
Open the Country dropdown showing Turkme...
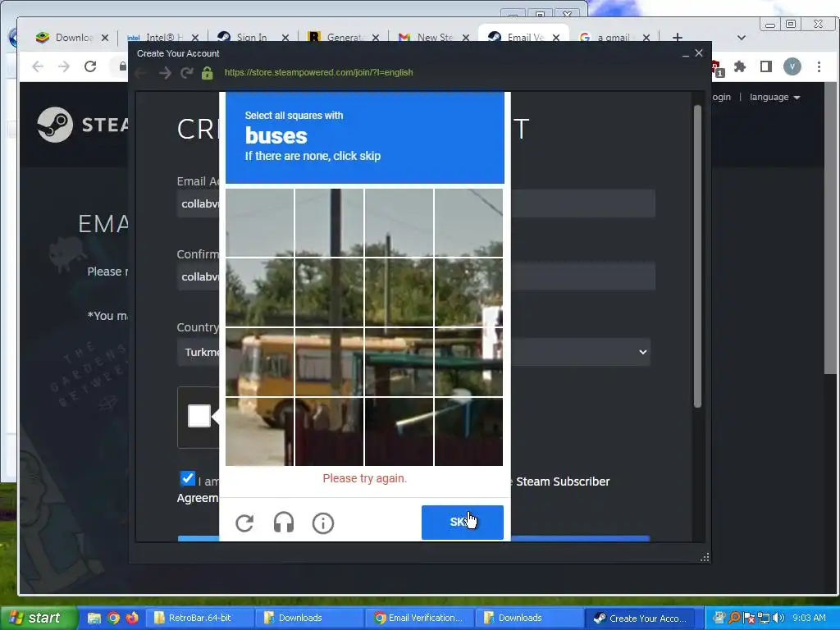413,352
